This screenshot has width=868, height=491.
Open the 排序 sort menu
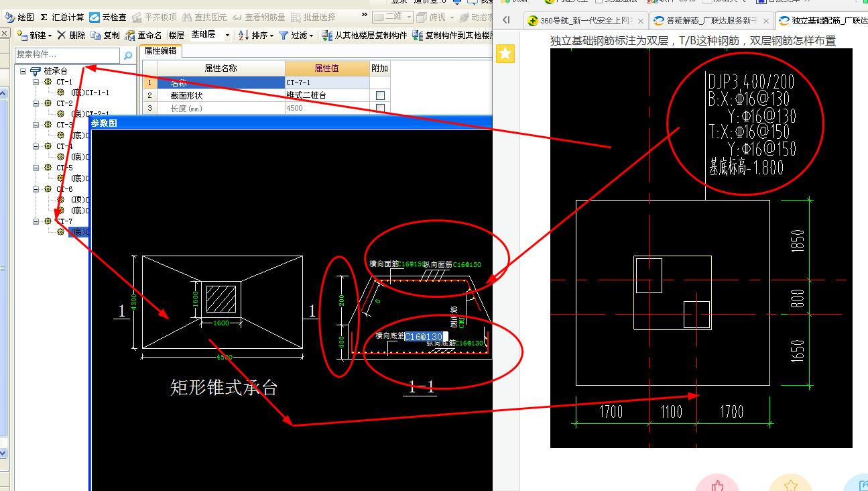click(255, 35)
